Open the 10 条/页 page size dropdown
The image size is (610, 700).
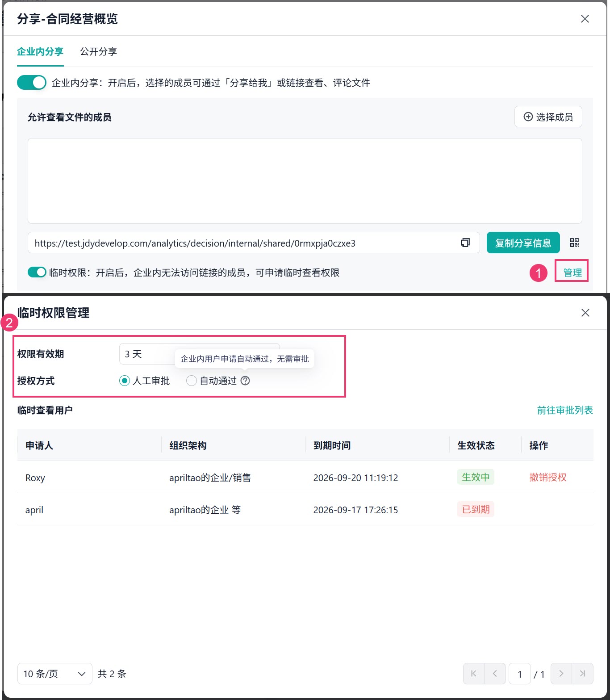coord(54,674)
